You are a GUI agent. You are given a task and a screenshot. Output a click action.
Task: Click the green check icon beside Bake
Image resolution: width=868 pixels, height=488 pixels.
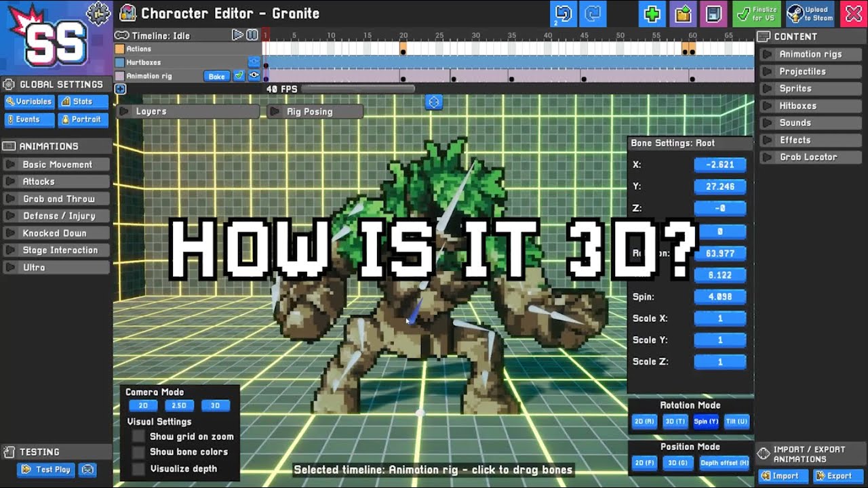click(x=239, y=76)
